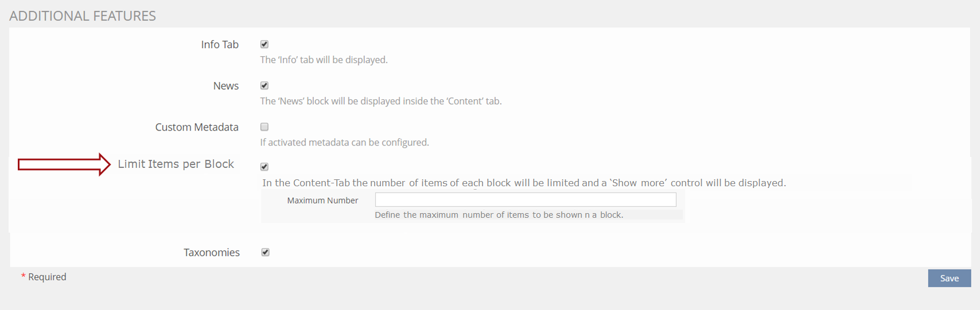Click the 'Define the maximum number' hint
This screenshot has height=310, width=980.
(499, 215)
